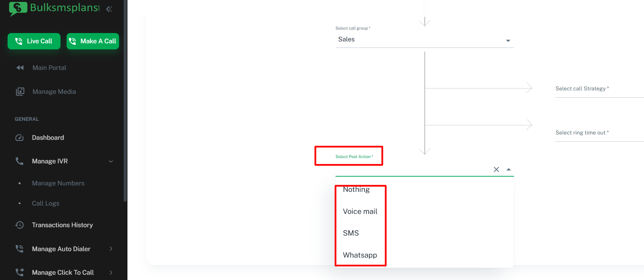The height and width of the screenshot is (280, 644).
Task: Expand the Manage Auto Dialer submenu
Action: pos(111,249)
